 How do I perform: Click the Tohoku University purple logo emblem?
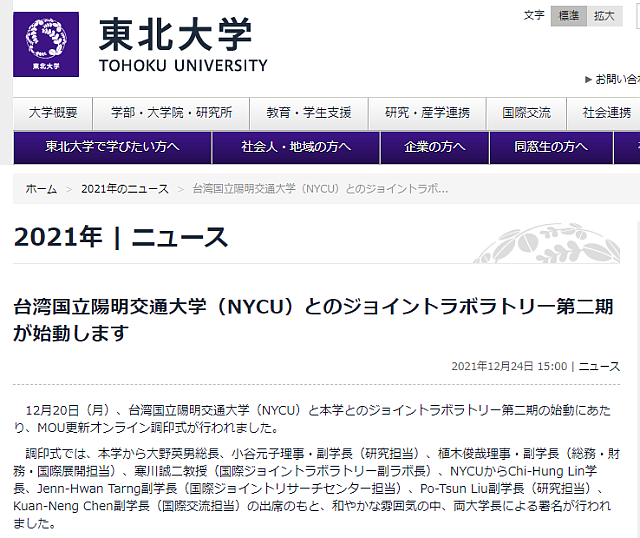point(46,44)
